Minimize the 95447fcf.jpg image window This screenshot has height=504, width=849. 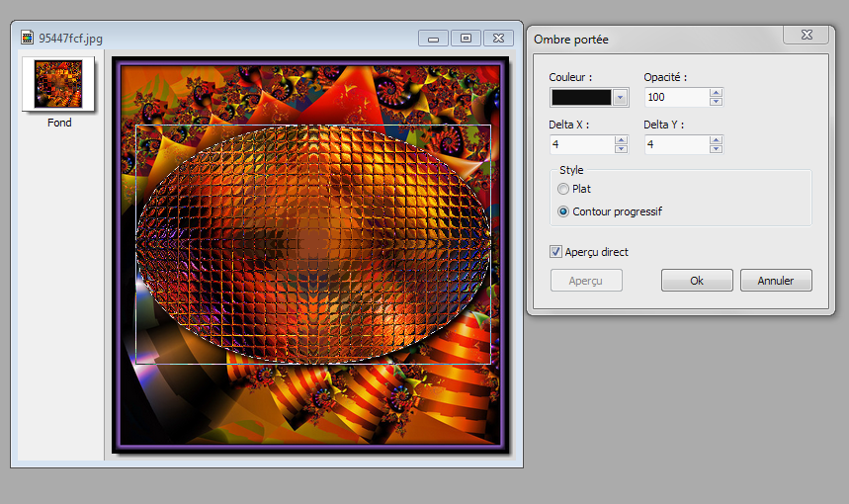point(433,38)
